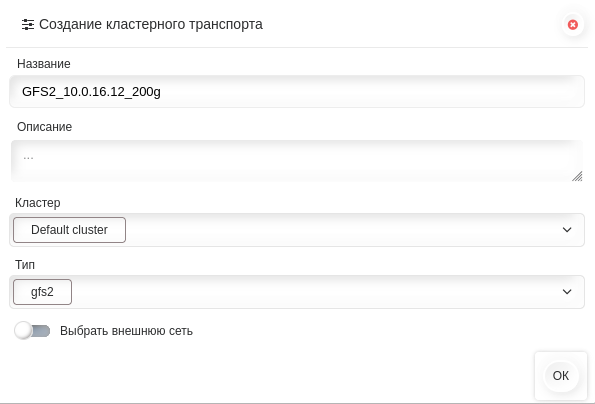Viewport: 595px width, 404px height.
Task: Click the Описание field label
Action: click(x=44, y=127)
